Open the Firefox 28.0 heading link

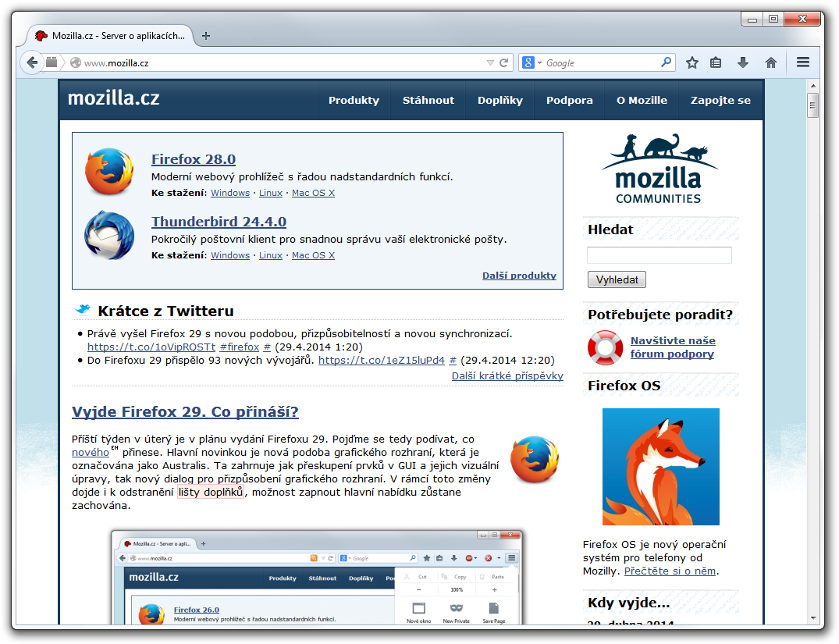(193, 159)
